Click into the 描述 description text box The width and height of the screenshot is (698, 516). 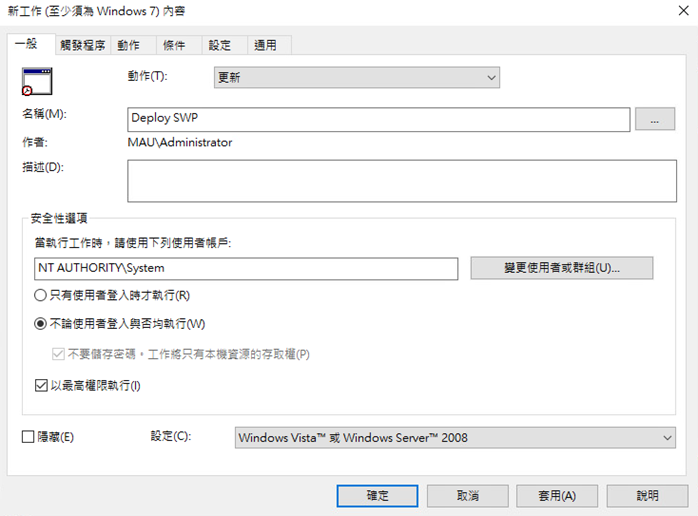point(401,181)
